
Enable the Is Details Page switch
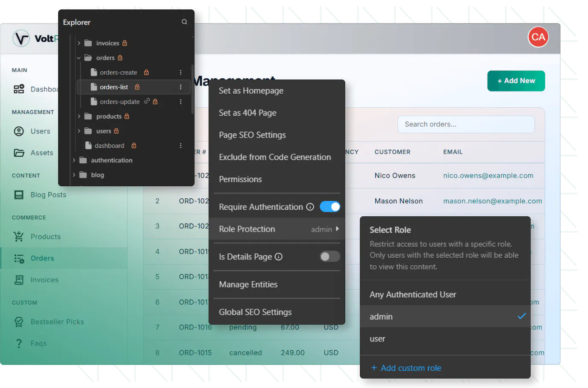pos(330,256)
